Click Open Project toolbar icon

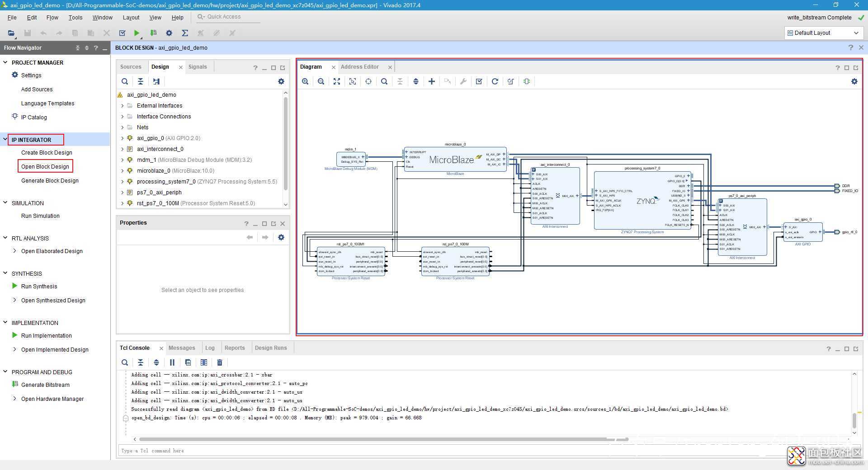11,33
